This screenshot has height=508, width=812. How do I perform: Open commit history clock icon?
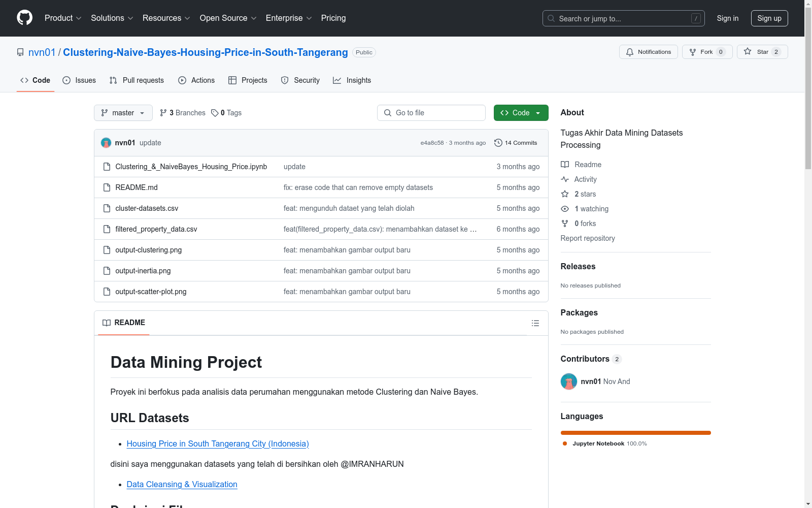click(x=498, y=143)
